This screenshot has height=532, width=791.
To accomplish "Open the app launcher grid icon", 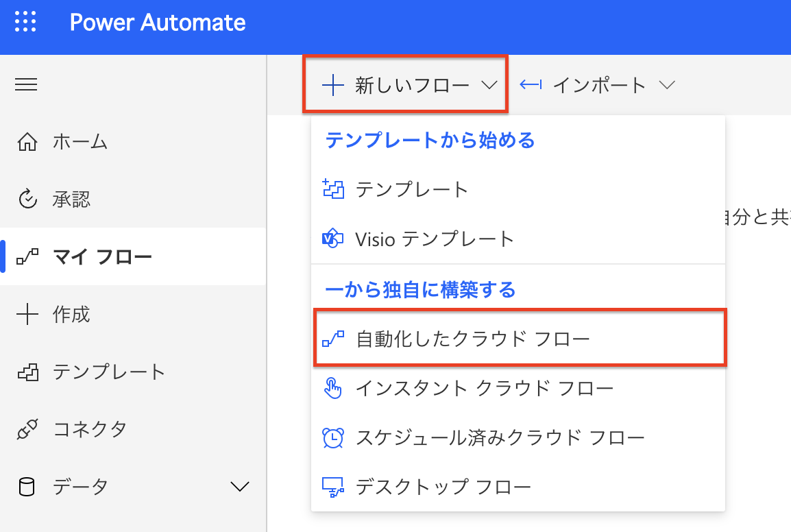I will pyautogui.click(x=25, y=22).
